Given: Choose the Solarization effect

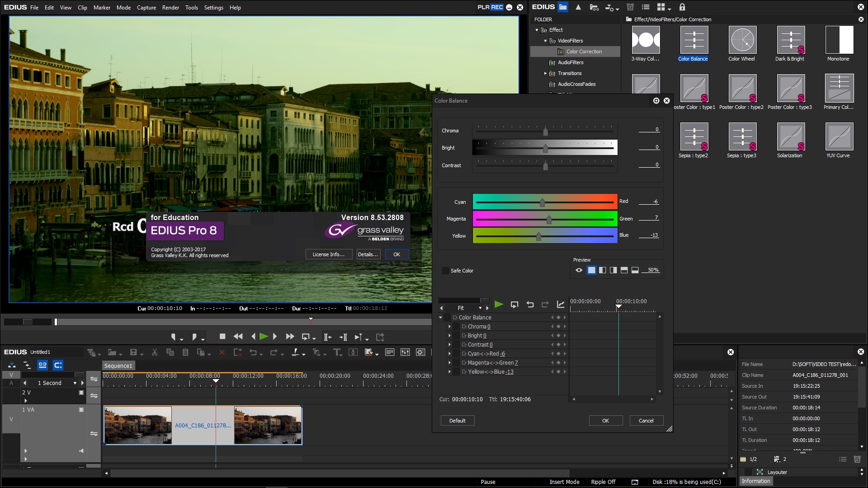Looking at the screenshot, I should click(791, 137).
